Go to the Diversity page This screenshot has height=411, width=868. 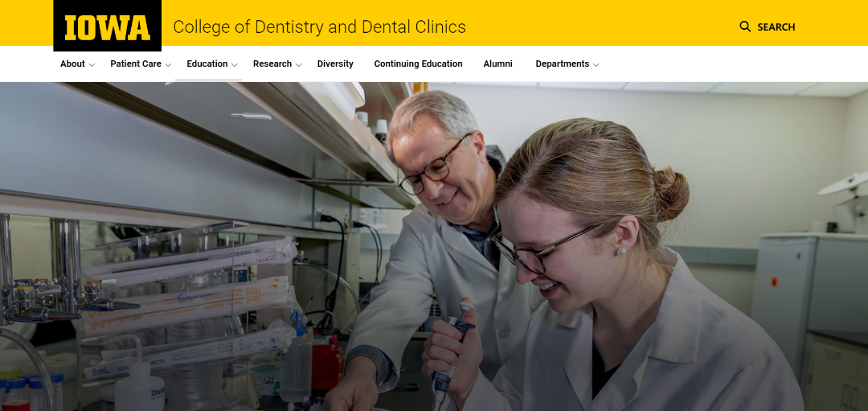point(335,64)
